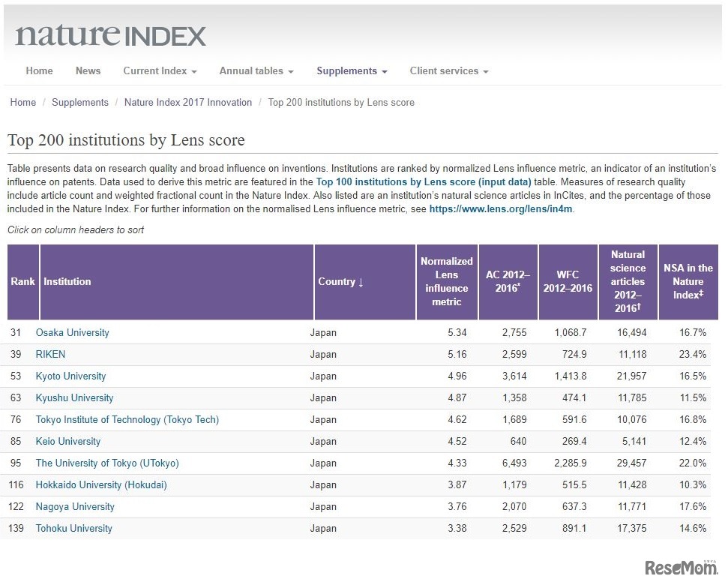Select RIKEN institution link
728x585 pixels.
pos(50,355)
